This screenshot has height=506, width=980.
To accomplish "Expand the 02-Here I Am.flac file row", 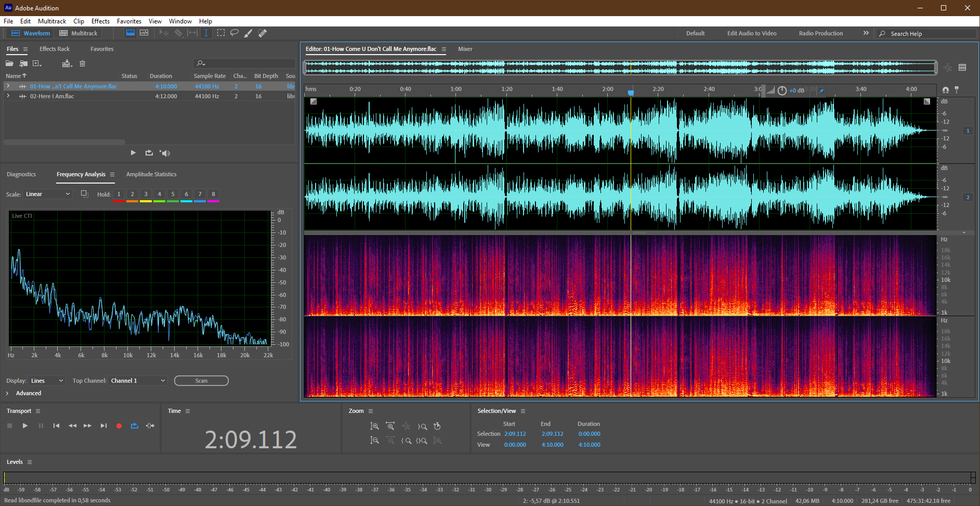I will [x=8, y=96].
